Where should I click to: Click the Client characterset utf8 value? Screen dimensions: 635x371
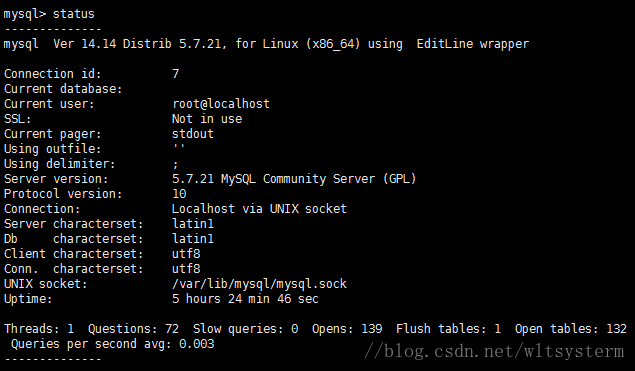click(x=186, y=254)
